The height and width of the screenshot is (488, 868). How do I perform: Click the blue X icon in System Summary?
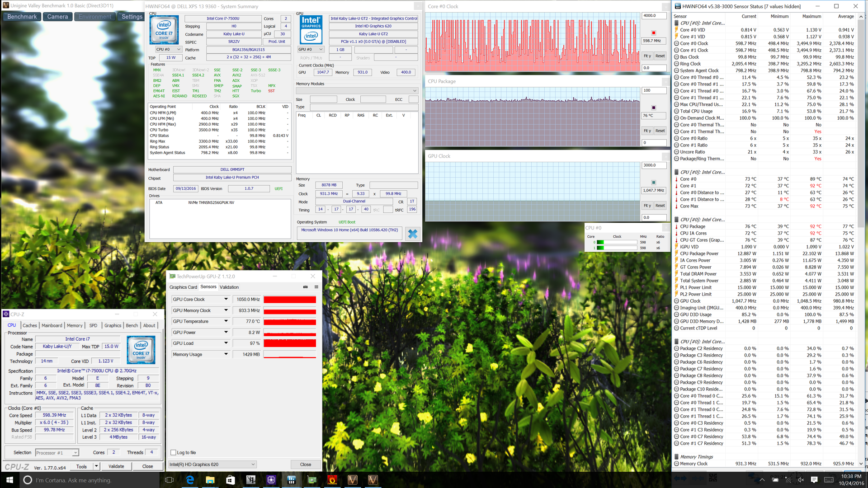click(412, 234)
